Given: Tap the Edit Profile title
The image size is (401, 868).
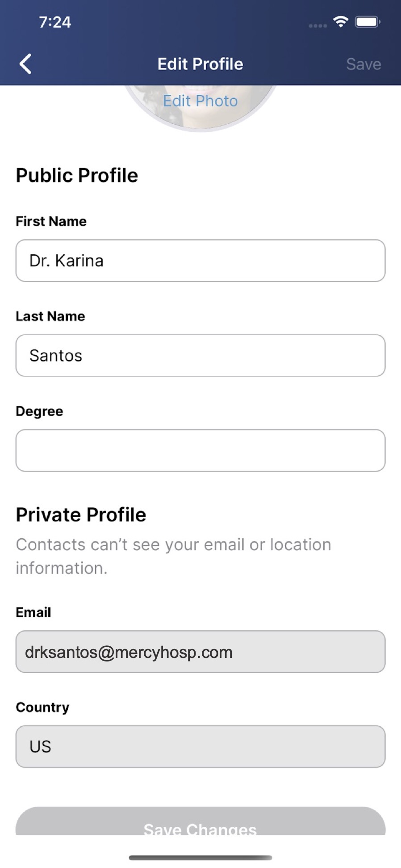Looking at the screenshot, I should pos(200,64).
